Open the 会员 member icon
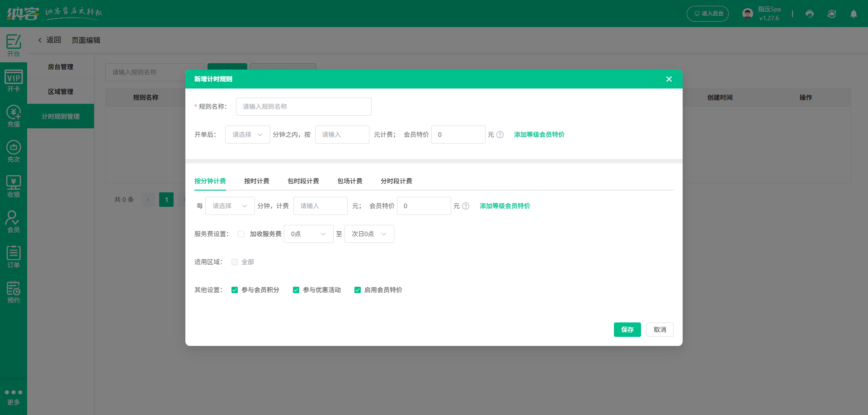This screenshot has width=868, height=415. (x=14, y=222)
